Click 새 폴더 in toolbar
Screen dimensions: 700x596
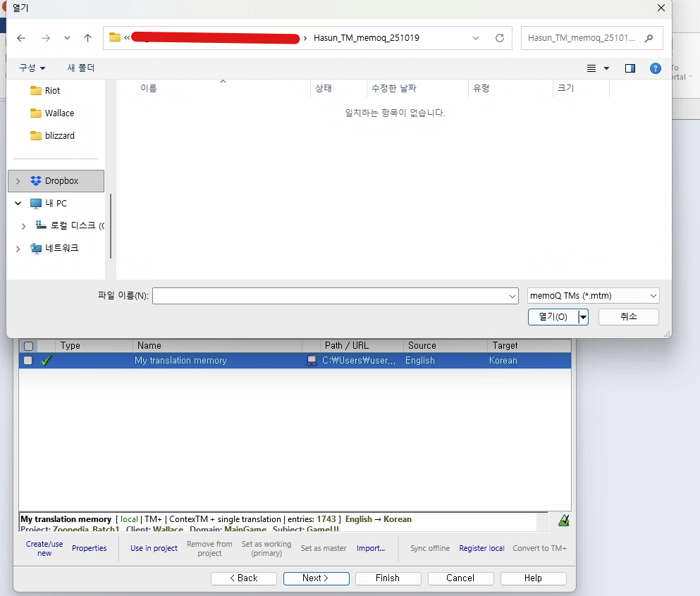pos(80,68)
